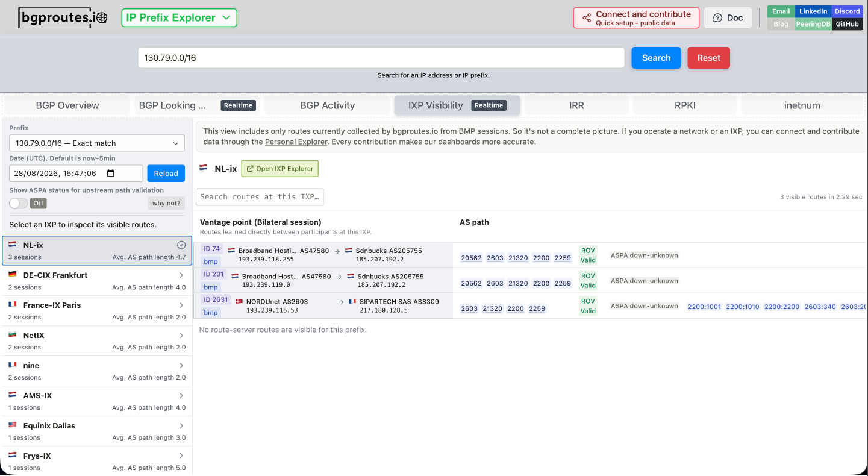Expand the France-IX Paris row chevron
The width and height of the screenshot is (868, 476).
click(181, 305)
